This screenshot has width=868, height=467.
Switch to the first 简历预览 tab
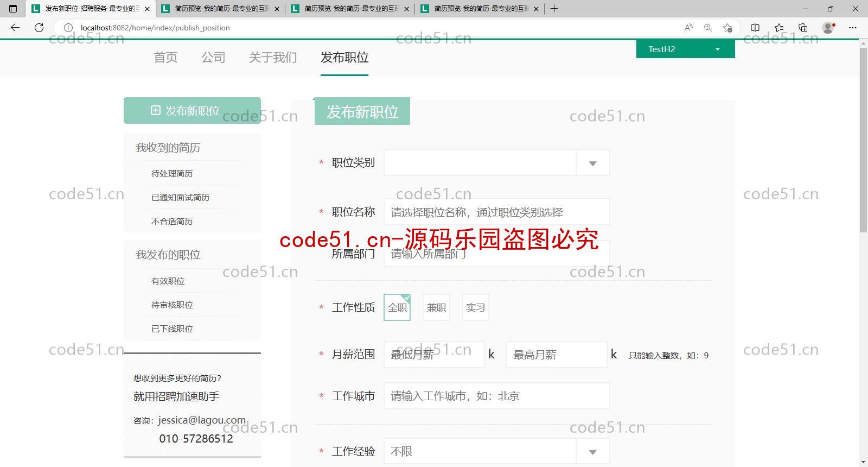click(x=221, y=9)
